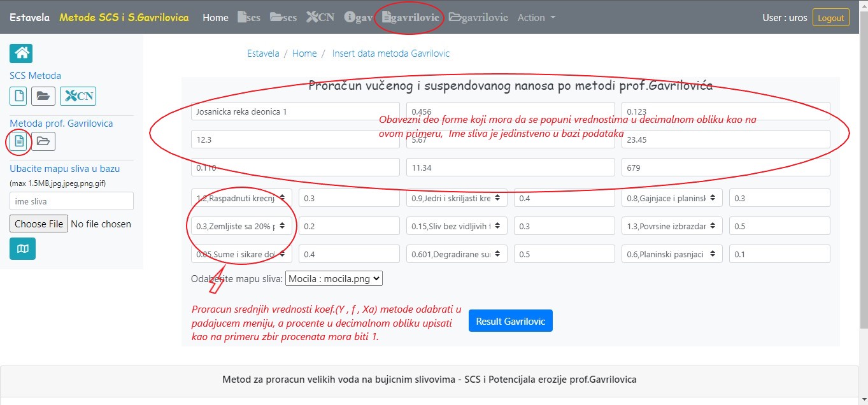Open SCS folder icon in sidebar
The height and width of the screenshot is (405, 868).
(43, 96)
